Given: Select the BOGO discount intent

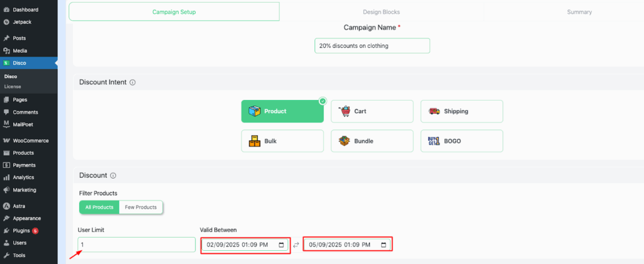Looking at the screenshot, I should pos(462,141).
